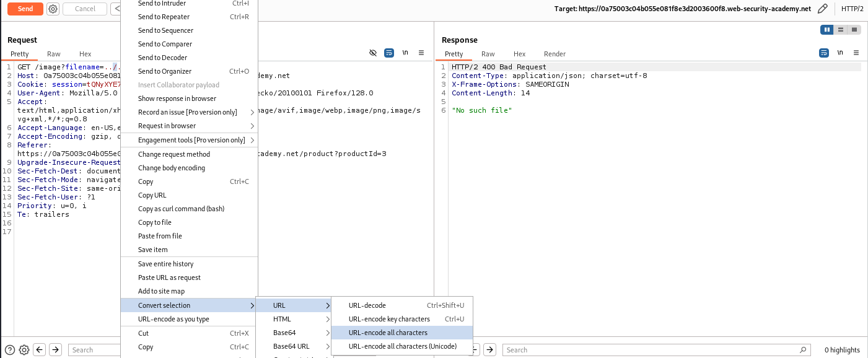Expand URL conversion submenu
The image size is (868, 358).
pos(294,305)
